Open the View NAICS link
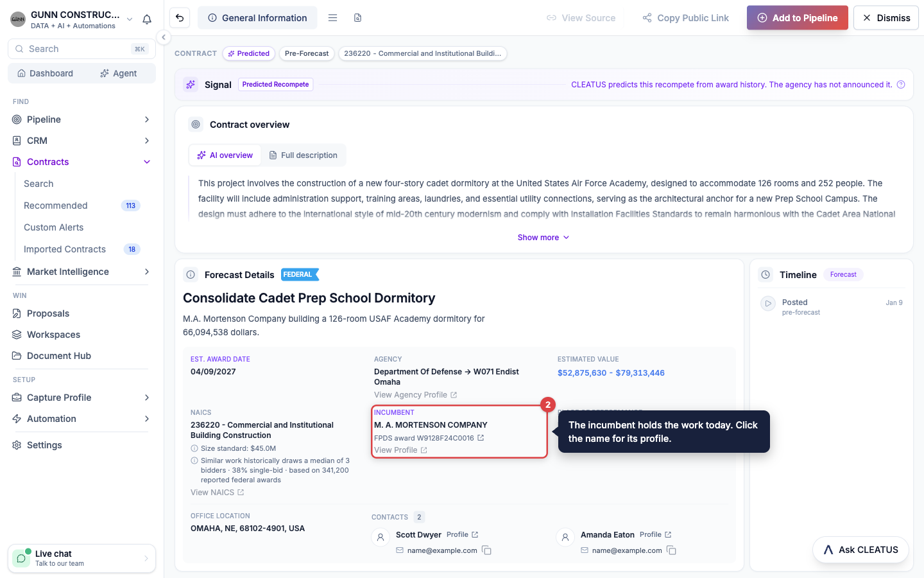 point(217,493)
